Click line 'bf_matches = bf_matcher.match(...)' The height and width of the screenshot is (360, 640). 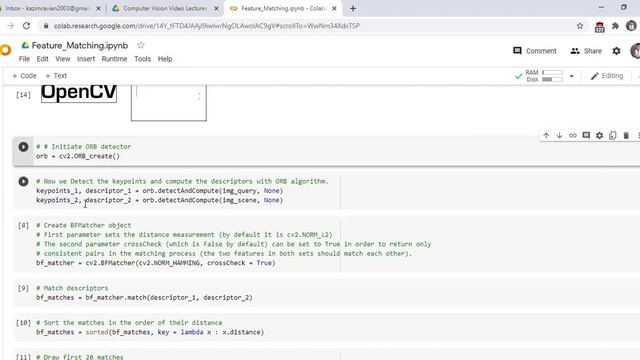(144, 298)
